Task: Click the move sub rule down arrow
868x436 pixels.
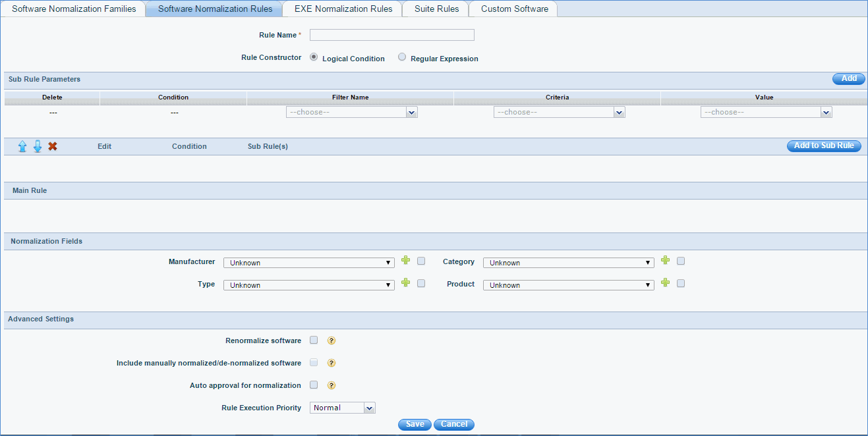Action: tap(38, 146)
